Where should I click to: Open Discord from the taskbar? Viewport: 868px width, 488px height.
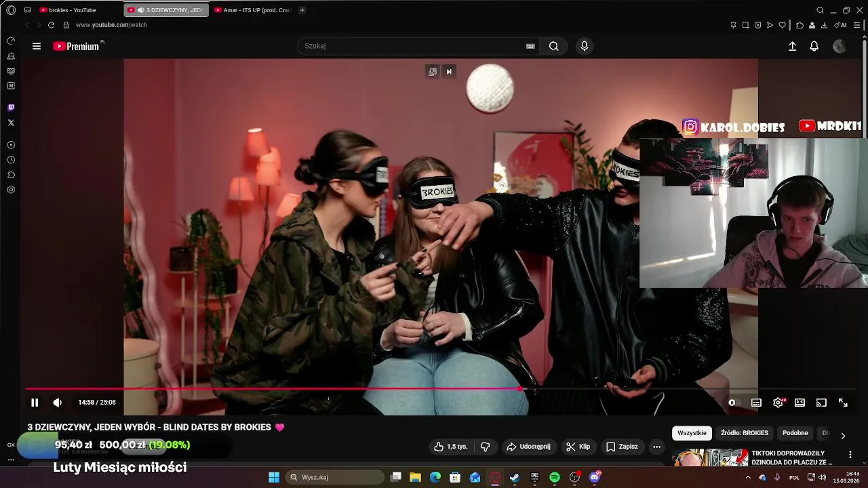(595, 477)
